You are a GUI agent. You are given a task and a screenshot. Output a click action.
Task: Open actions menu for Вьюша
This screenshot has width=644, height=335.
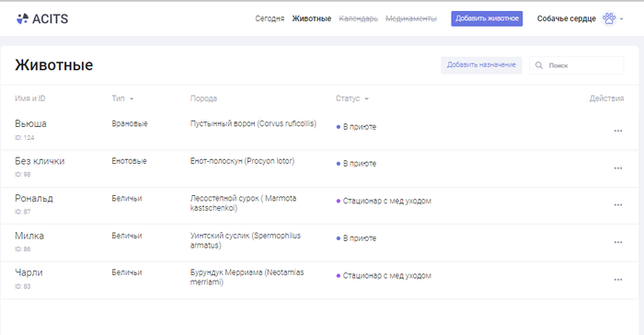(x=618, y=131)
